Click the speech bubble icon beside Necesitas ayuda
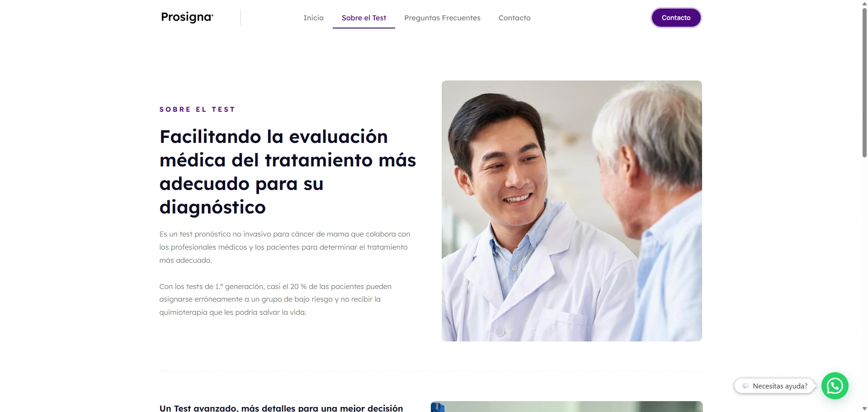Viewport: 868px width, 412px height. [x=745, y=386]
